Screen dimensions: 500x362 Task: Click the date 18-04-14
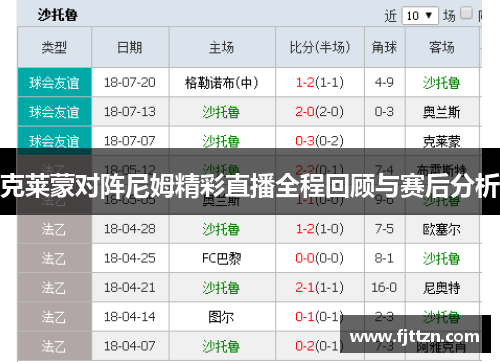point(130,317)
